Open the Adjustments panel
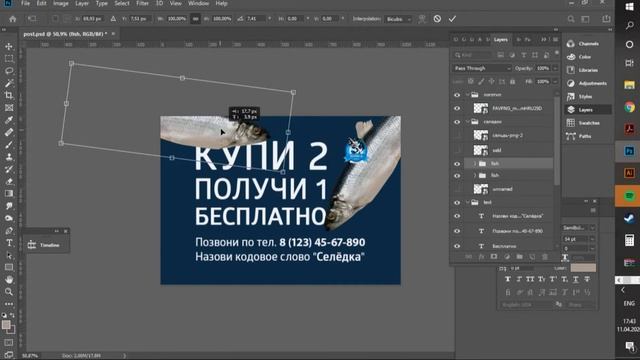640x360 pixels. click(588, 83)
